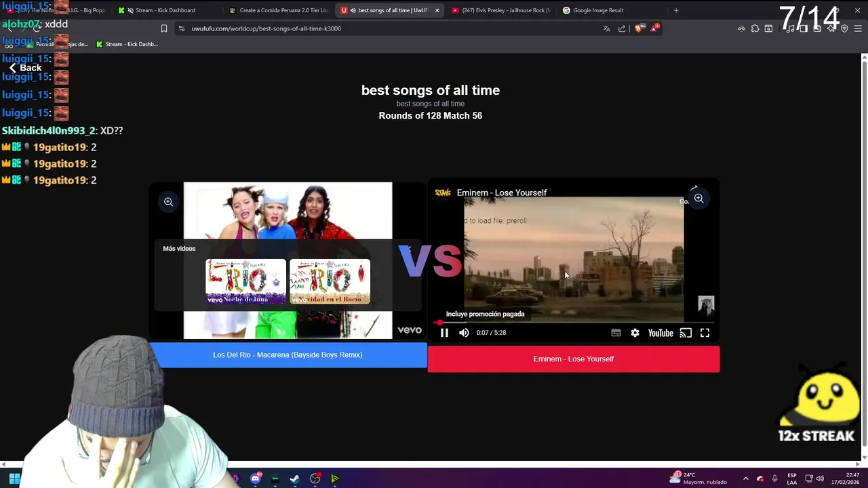Open YouTube player settings gear
This screenshot has height=488, width=868.
pos(635,333)
